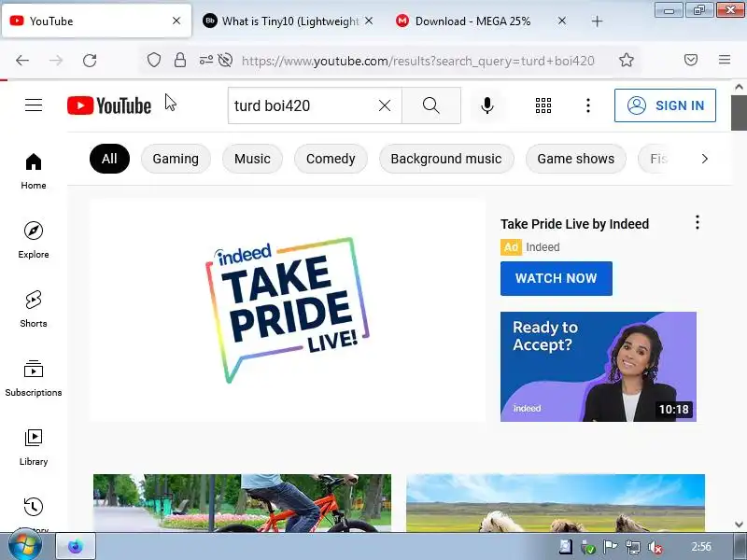Open the Windows Start menu
This screenshot has width=747, height=560.
pos(25,546)
